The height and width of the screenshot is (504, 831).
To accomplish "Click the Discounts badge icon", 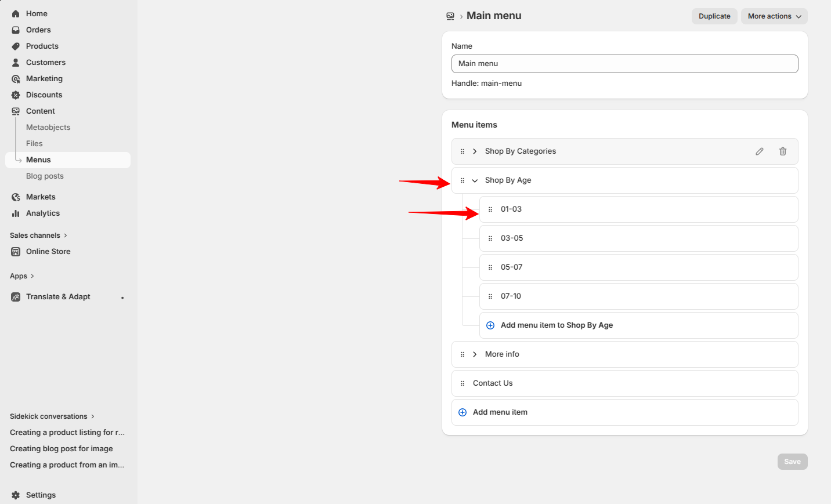I will pyautogui.click(x=16, y=95).
